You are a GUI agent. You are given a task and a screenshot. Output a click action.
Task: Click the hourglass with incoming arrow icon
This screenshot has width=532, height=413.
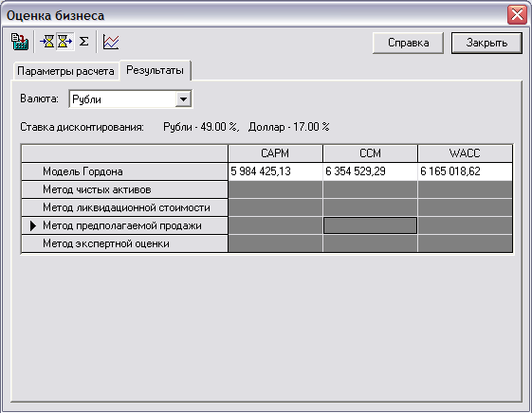(x=47, y=42)
